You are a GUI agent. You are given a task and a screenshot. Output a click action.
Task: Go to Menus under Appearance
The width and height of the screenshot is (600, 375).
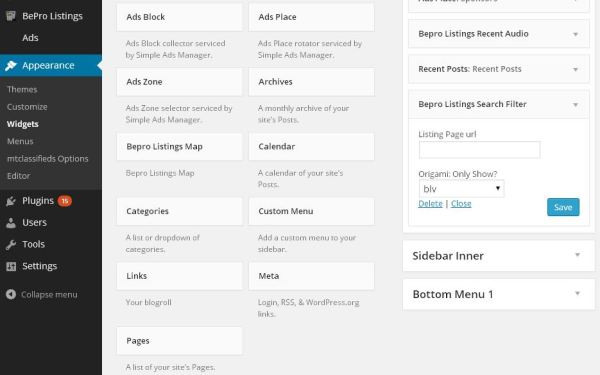20,142
